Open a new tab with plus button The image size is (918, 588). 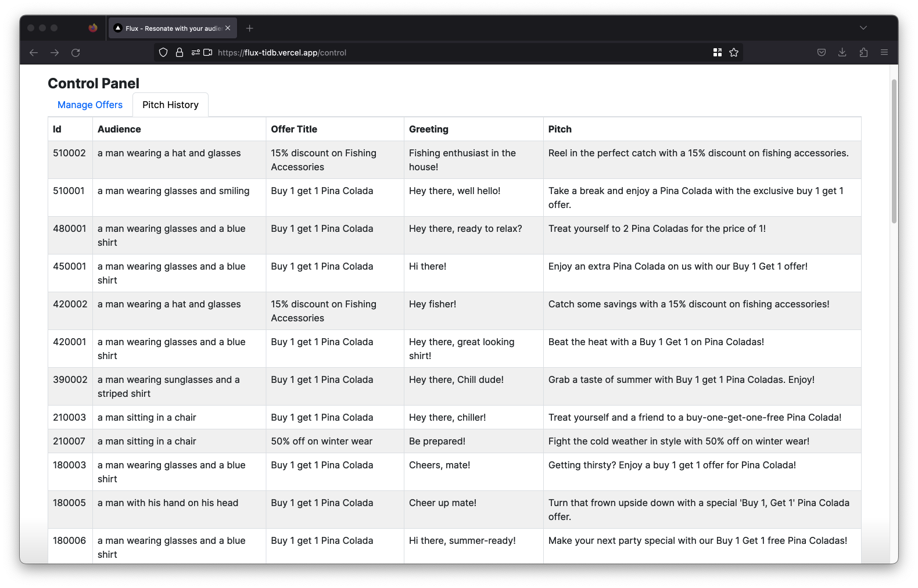pyautogui.click(x=250, y=28)
